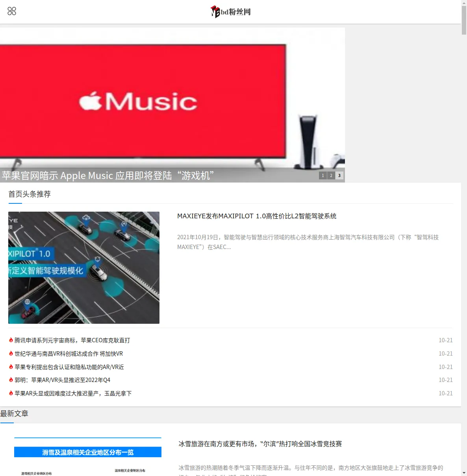
Task: Click the 最新文章 section heading
Action: point(14,413)
